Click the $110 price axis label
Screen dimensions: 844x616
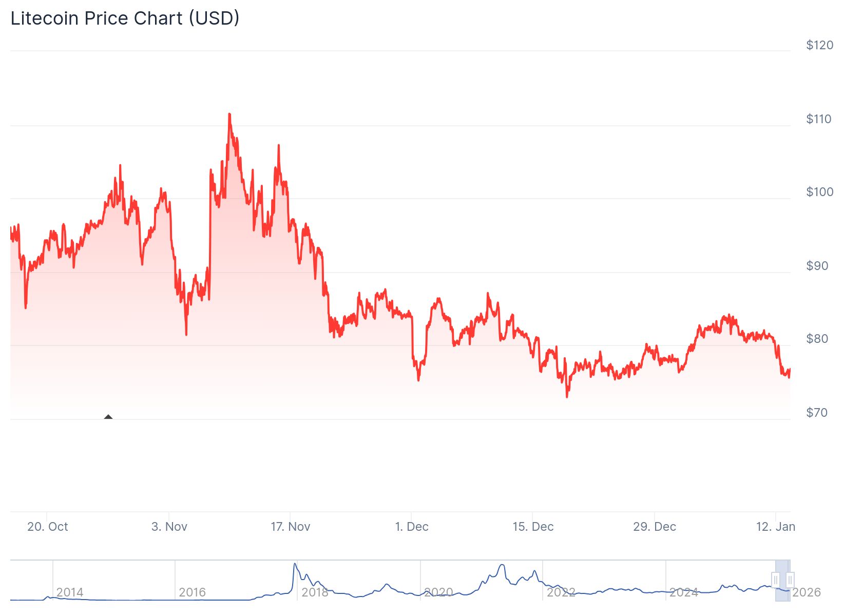pos(818,119)
